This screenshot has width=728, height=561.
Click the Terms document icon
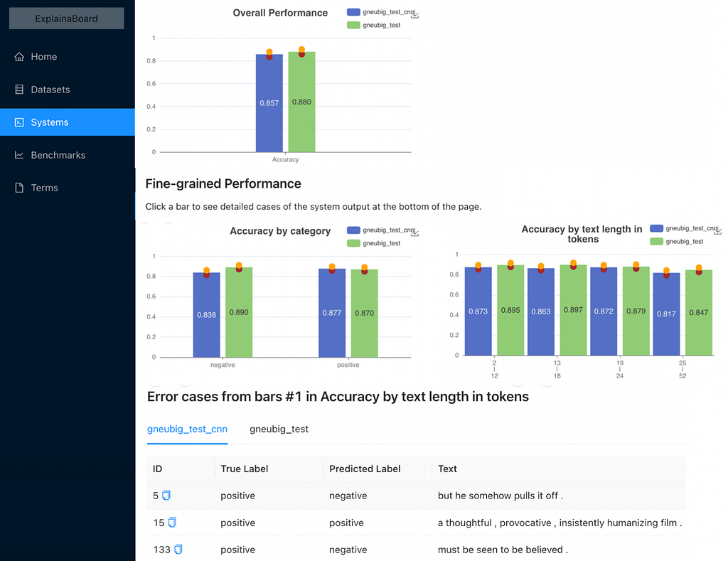19,188
